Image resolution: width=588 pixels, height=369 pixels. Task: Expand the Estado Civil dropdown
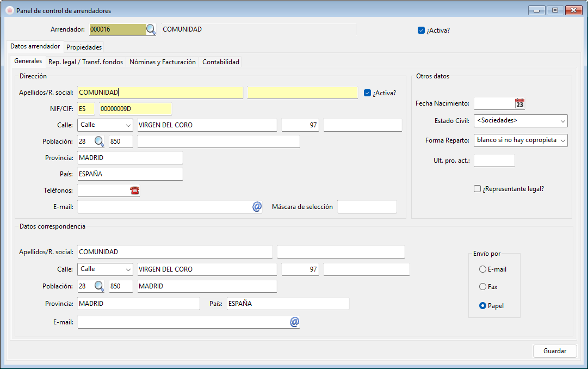pos(521,121)
